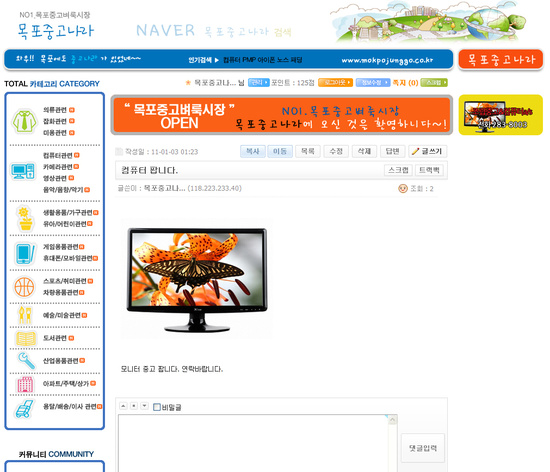Toggle the 비밀글 secret comment checkbox

(x=157, y=407)
